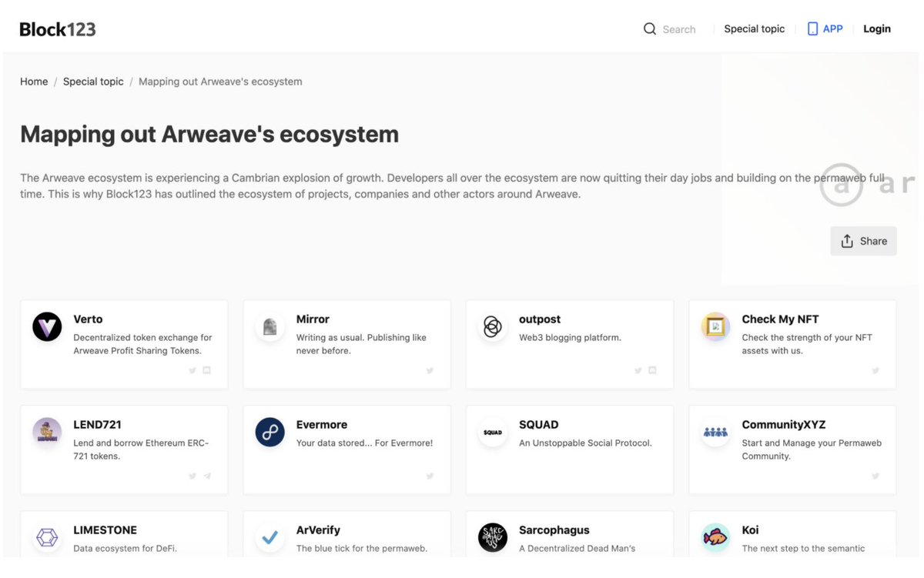Click 'Lend and borrow Ethereum ERC-721 tokens' text
The height and width of the screenshot is (578, 924).
click(x=141, y=449)
